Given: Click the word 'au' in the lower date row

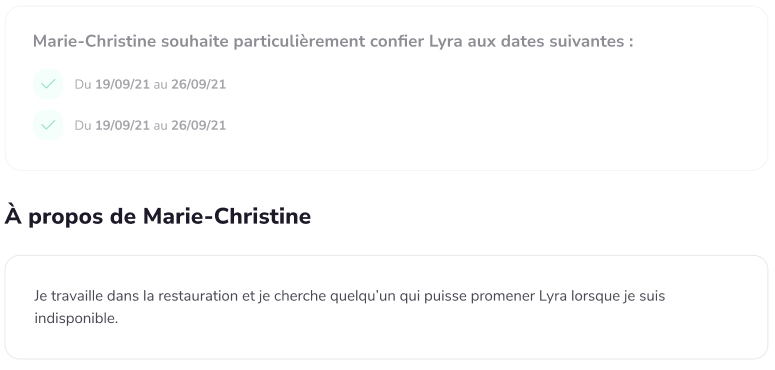Looking at the screenshot, I should [x=161, y=125].
